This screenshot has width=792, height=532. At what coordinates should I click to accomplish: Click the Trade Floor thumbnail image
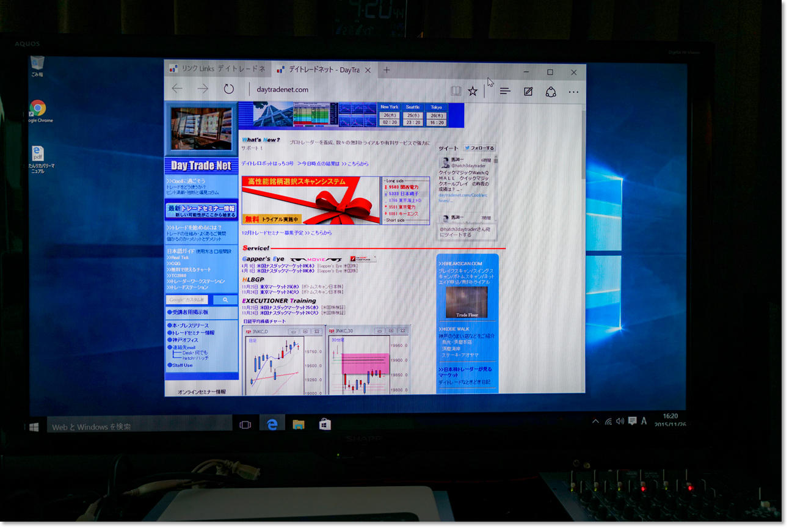(x=467, y=302)
